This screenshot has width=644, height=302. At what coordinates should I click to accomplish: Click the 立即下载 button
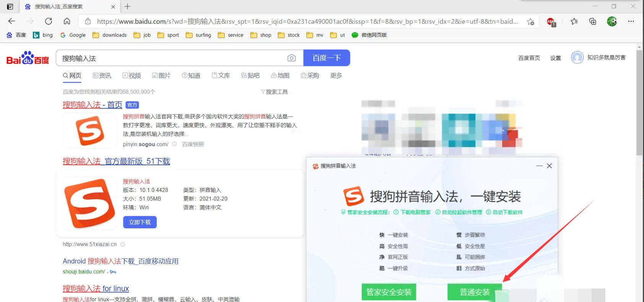140,222
